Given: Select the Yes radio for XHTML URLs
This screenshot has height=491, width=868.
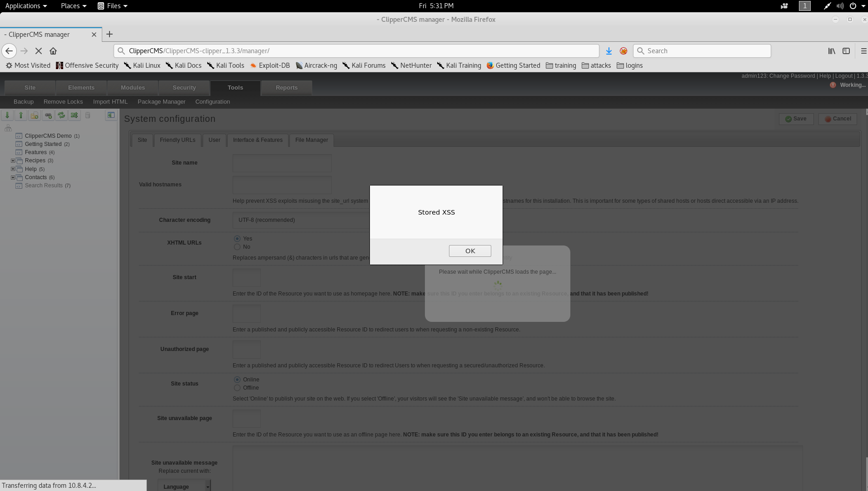Looking at the screenshot, I should 237,239.
